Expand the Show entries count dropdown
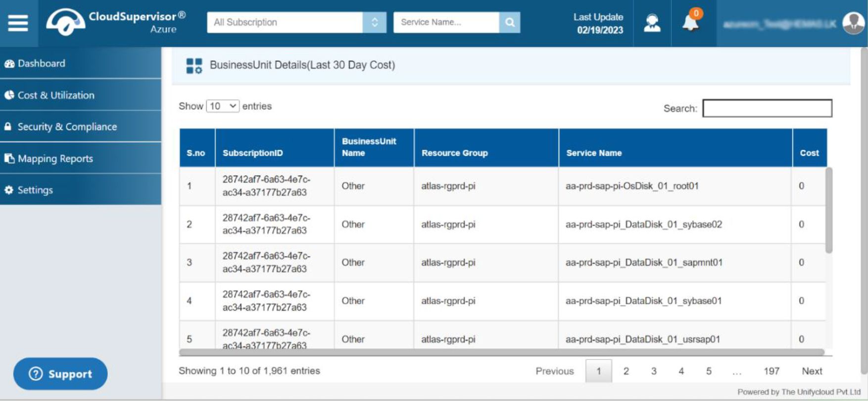This screenshot has height=401, width=868. [223, 106]
